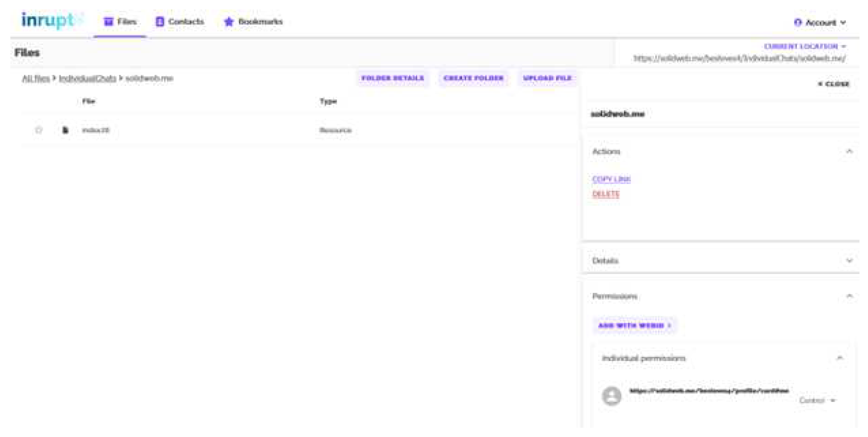Click the user avatar in individual permissions
Screen dimensions: 868x437
pos(612,396)
